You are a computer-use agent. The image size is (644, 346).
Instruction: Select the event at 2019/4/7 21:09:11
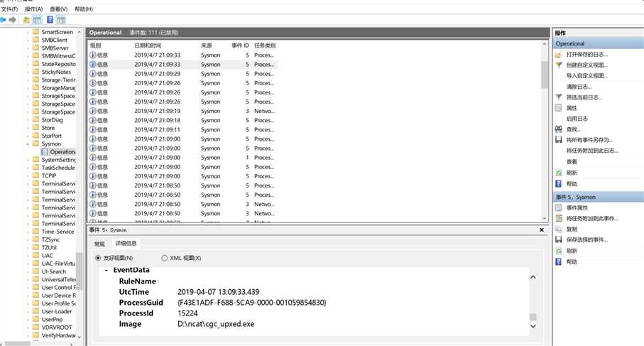(x=183, y=130)
